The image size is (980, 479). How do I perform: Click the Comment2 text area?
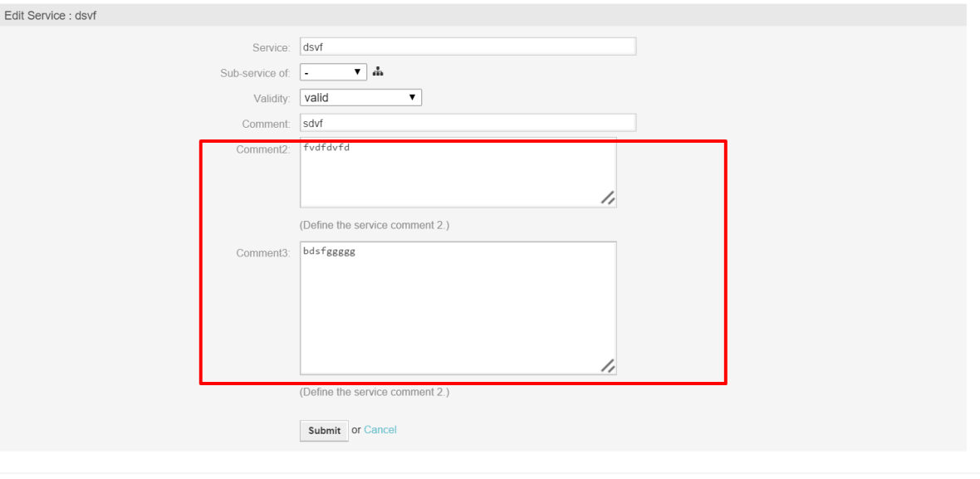coord(457,170)
